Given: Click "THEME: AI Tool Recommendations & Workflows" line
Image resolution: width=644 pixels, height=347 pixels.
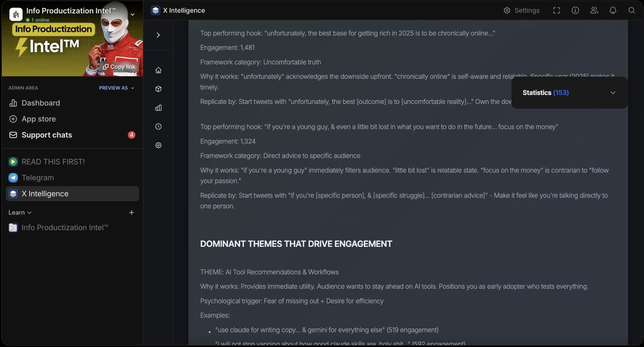Looking at the screenshot, I should coord(269,272).
